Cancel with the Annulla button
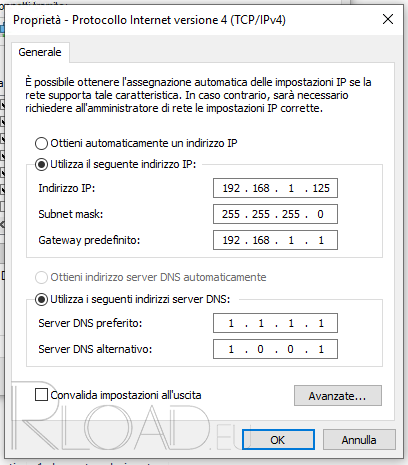The width and height of the screenshot is (408, 465). 359,440
